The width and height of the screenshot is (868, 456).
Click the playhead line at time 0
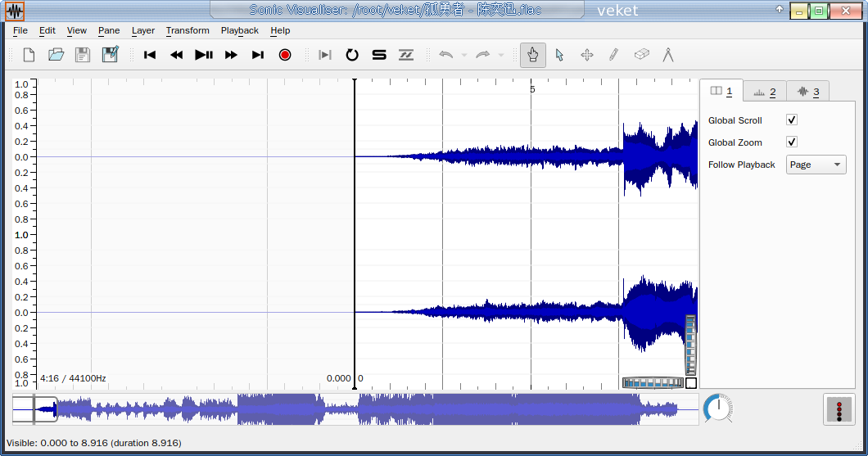[355, 233]
